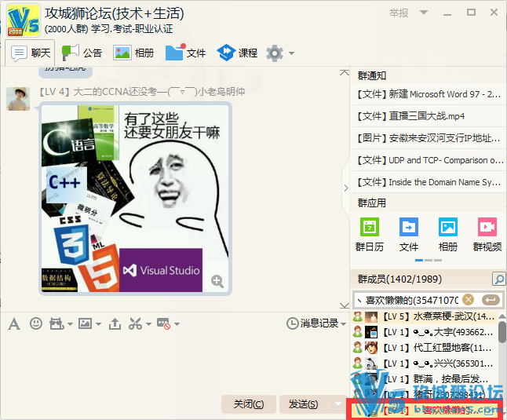Click the member list scrollbar
This screenshot has height=420, width=507.
coord(502,331)
